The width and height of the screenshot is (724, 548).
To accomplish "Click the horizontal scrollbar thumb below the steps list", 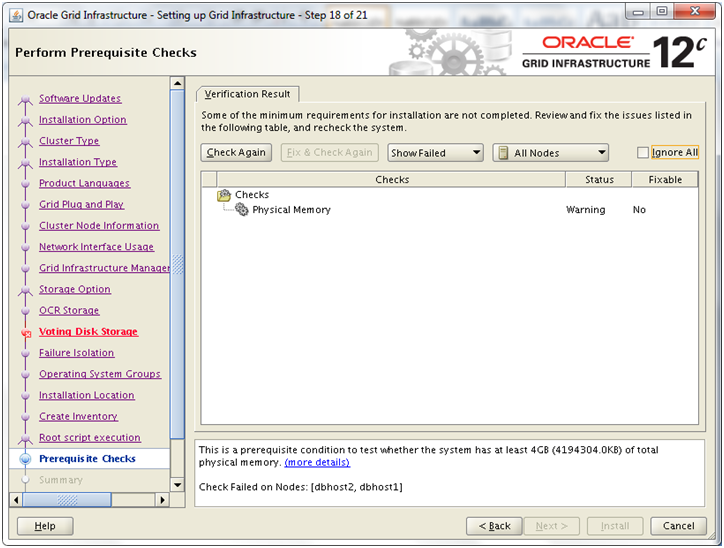I will coord(67,500).
